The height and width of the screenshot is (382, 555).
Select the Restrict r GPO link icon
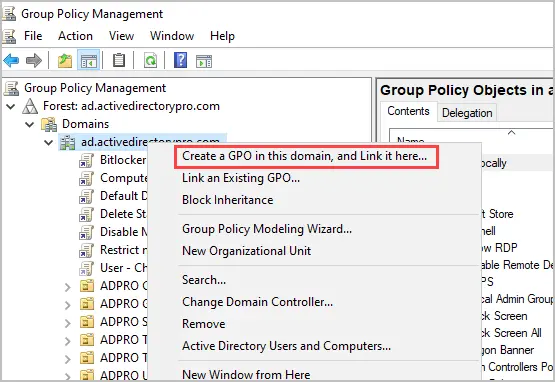[86, 250]
